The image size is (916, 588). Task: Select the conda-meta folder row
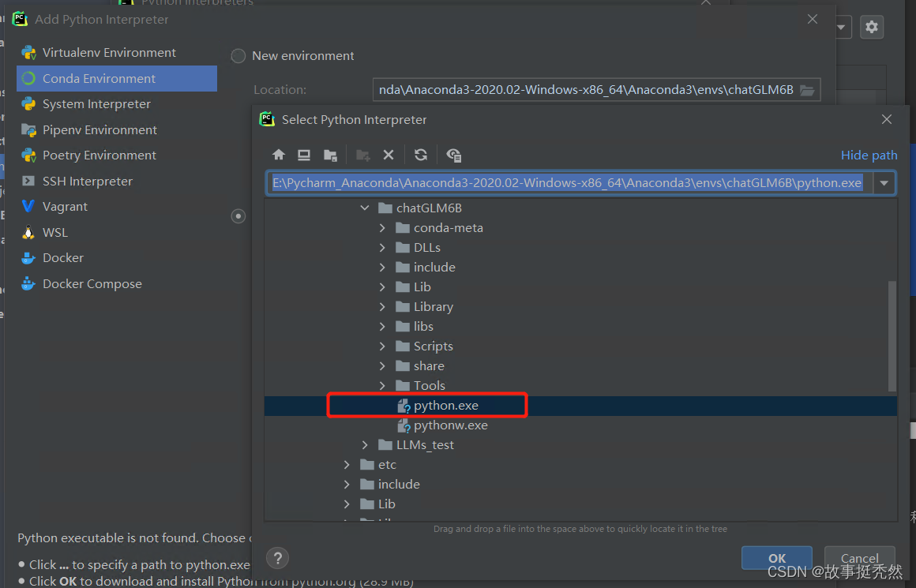coord(580,228)
